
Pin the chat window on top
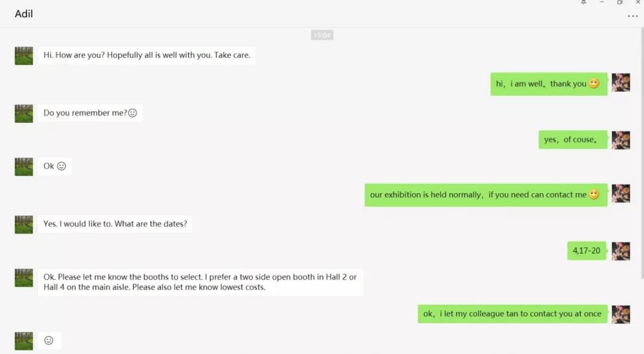point(584,3)
